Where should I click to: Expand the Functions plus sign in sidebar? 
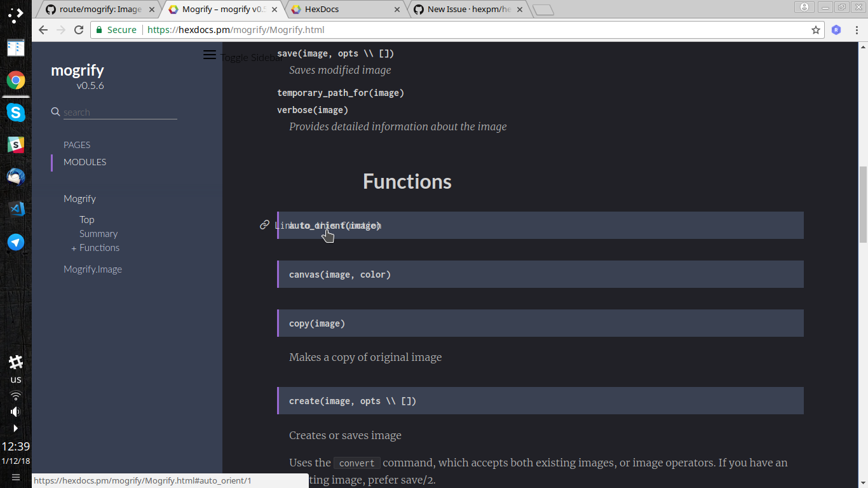pyautogui.click(x=74, y=248)
